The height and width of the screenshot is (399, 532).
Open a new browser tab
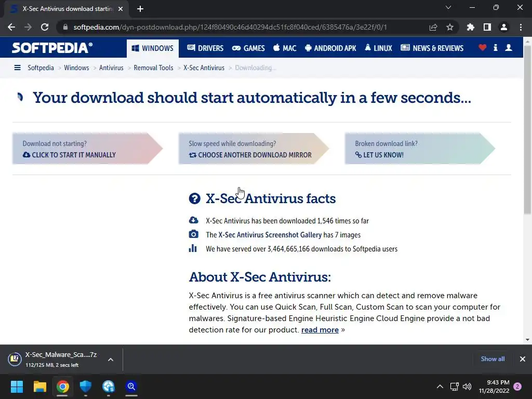(x=140, y=9)
